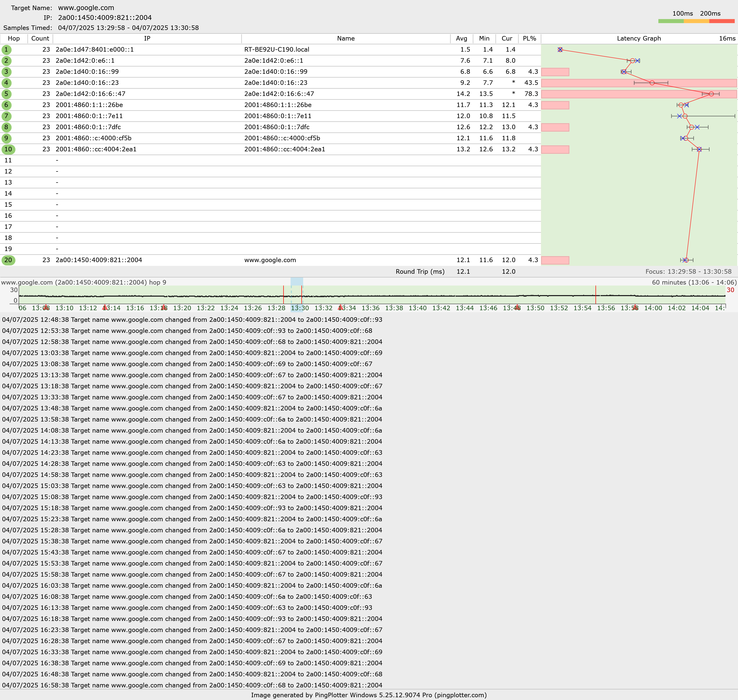
Task: Select IP cell 2001:4860::c:4000:cf5b
Action: pos(94,138)
